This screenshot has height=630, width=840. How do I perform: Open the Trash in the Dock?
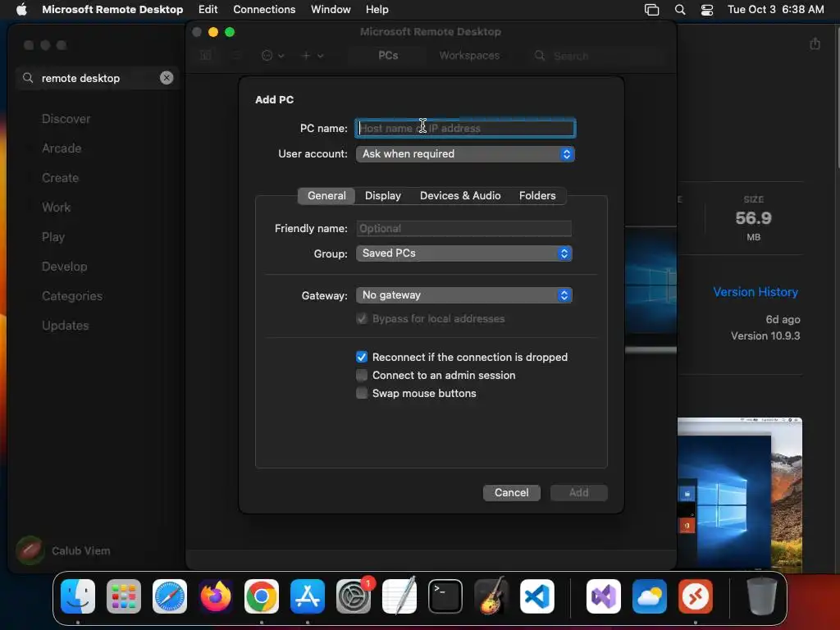[761, 596]
